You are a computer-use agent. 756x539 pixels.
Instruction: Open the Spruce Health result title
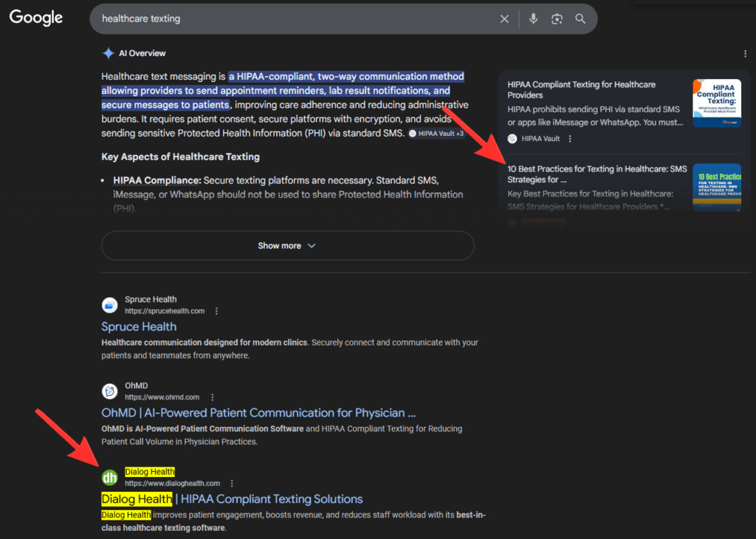coord(139,326)
